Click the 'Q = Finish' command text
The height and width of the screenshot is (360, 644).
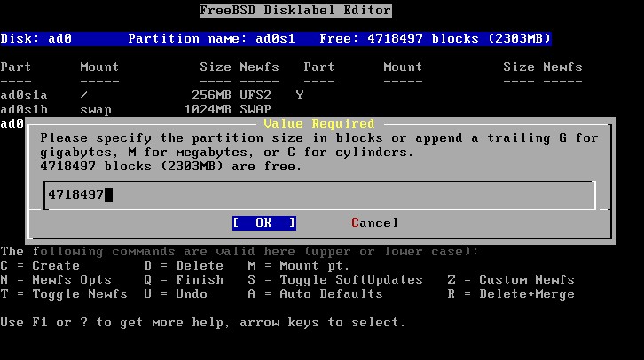tap(184, 280)
